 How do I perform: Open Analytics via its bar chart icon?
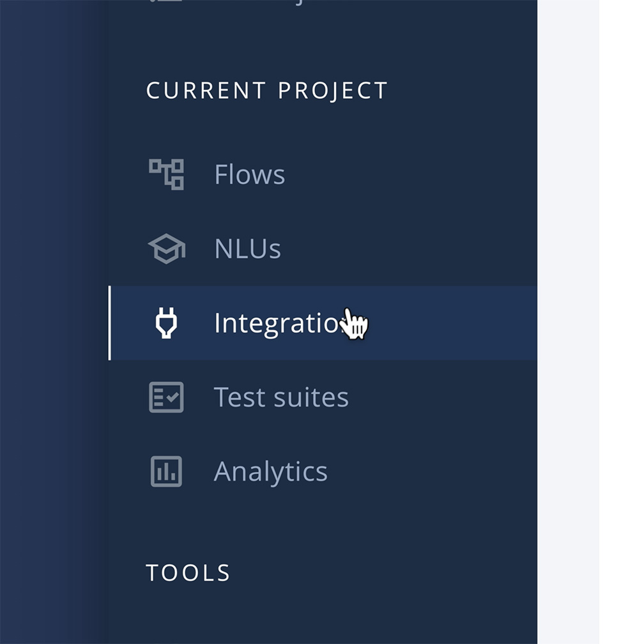pyautogui.click(x=167, y=470)
